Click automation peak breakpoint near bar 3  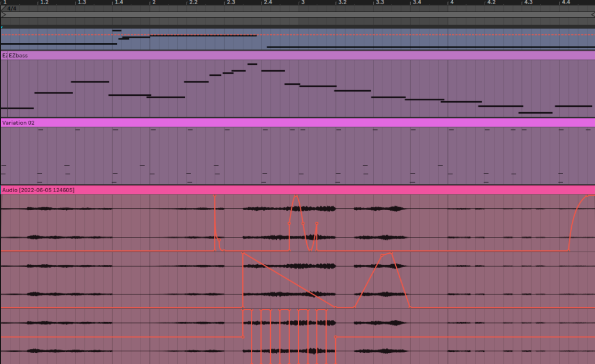[x=296, y=196]
